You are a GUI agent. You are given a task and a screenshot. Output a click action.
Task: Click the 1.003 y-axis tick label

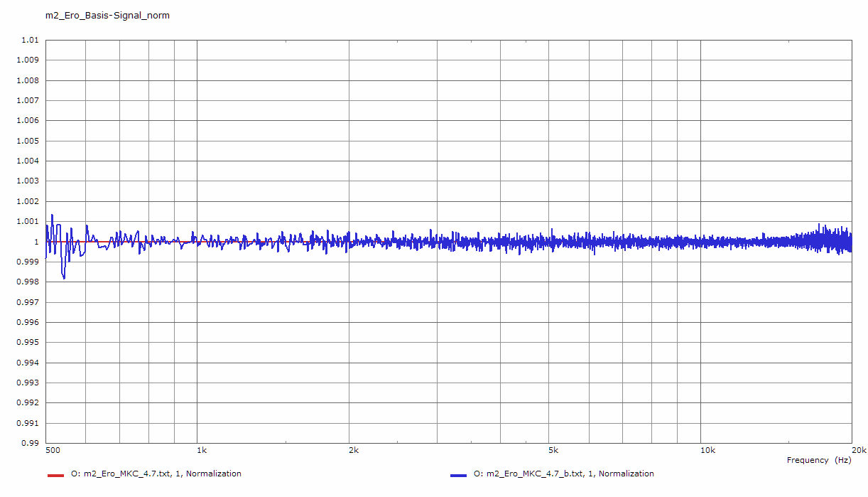pos(27,181)
